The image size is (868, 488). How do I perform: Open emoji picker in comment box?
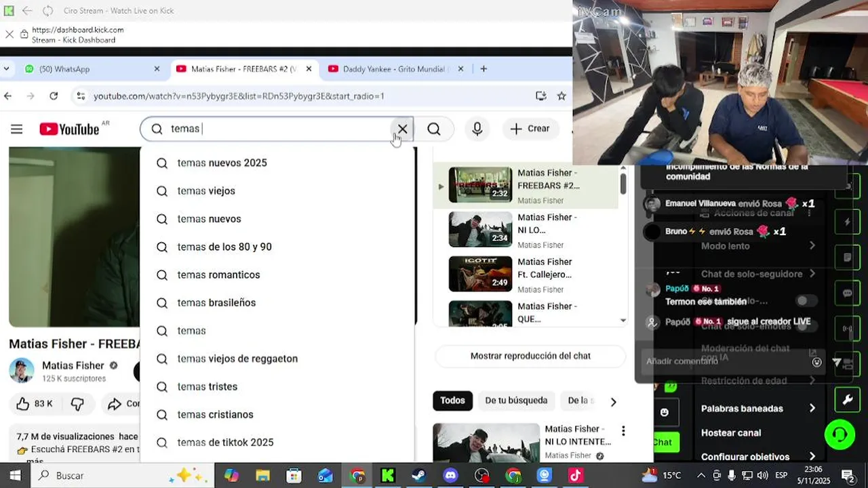[817, 362]
